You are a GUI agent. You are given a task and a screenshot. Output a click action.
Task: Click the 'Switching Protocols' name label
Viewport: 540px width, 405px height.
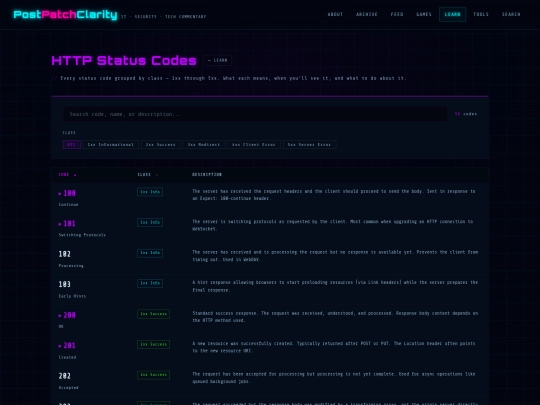82,235
